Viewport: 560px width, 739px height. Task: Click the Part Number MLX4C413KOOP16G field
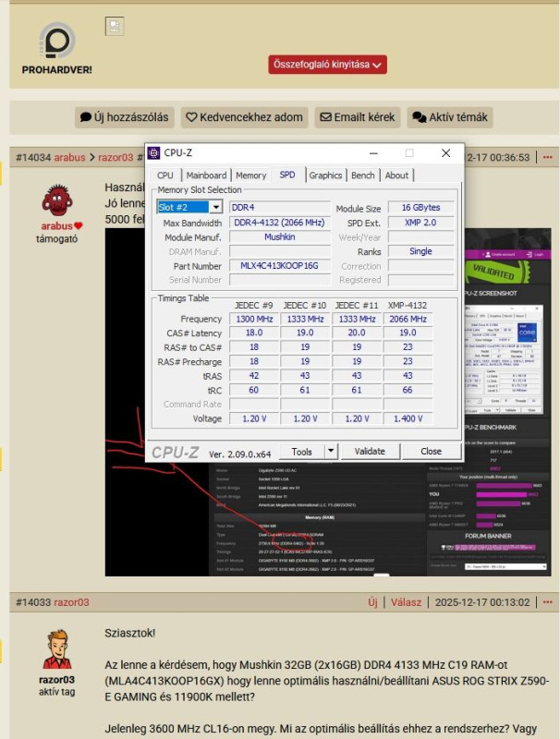tap(279, 266)
